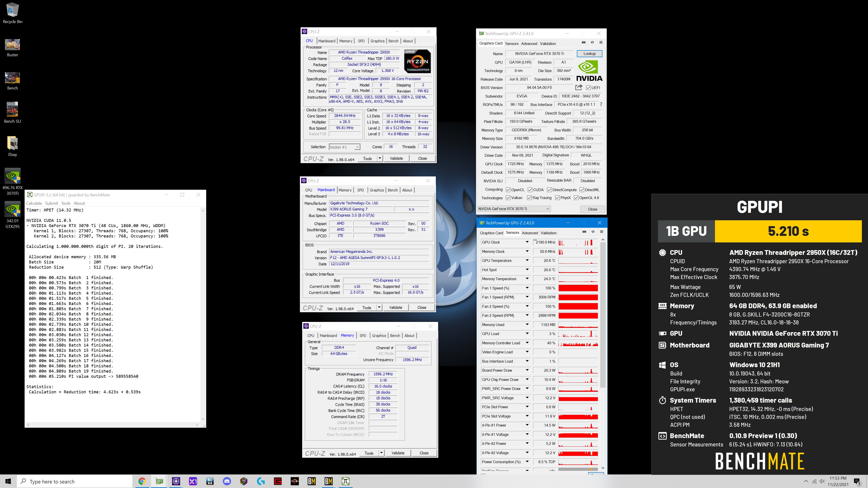
Task: Open Discord from the taskbar
Action: click(227, 481)
